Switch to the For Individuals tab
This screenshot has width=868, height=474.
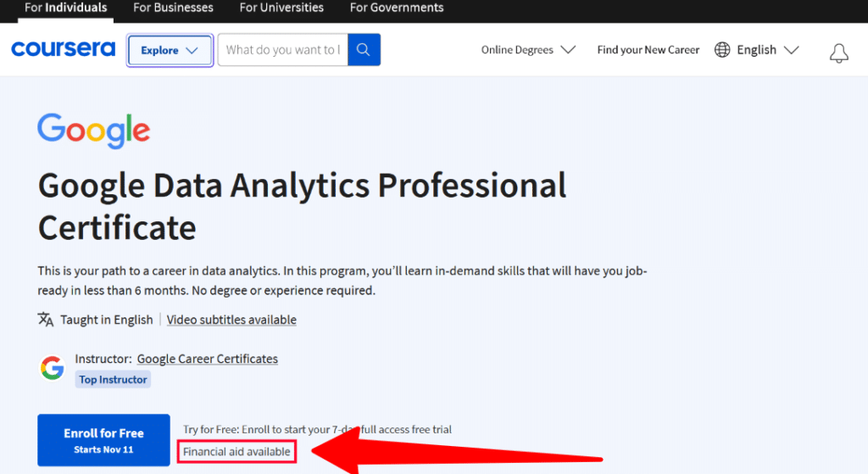click(65, 8)
